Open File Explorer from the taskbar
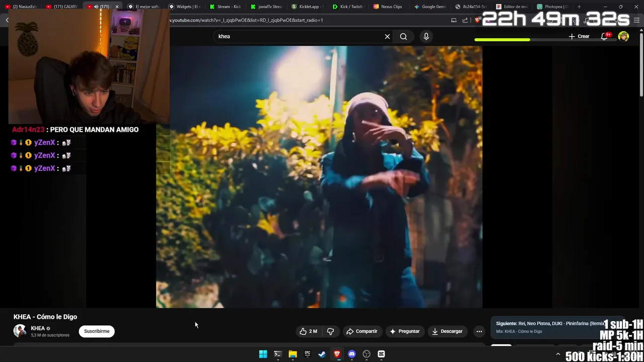 click(x=293, y=354)
